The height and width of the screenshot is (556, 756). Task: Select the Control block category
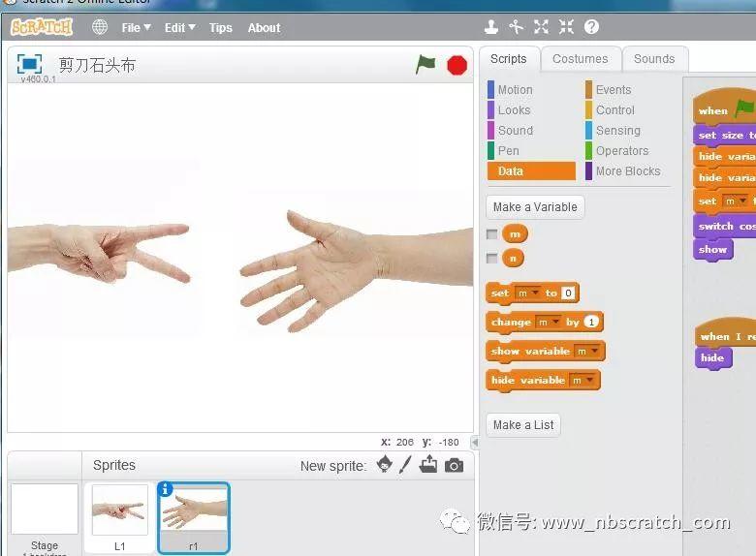pyautogui.click(x=611, y=110)
